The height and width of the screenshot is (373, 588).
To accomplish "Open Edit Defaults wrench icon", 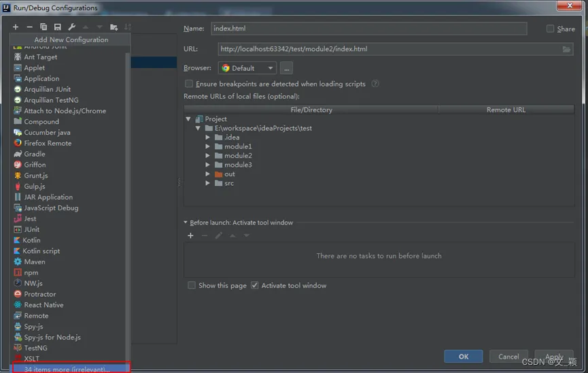I will point(71,27).
